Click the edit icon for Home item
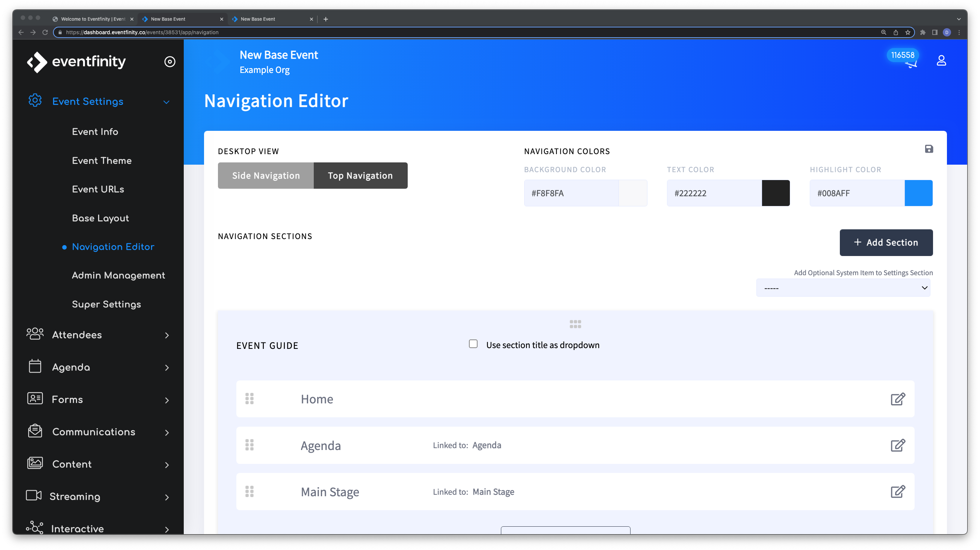The width and height of the screenshot is (980, 550). point(897,399)
